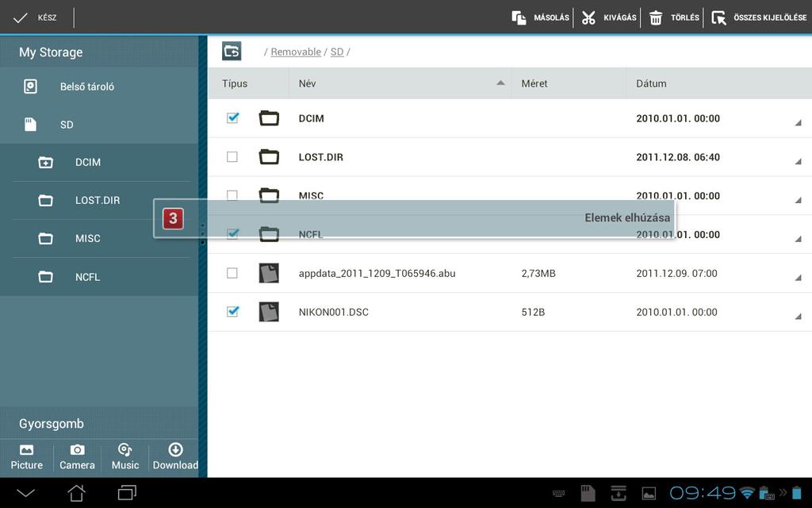The image size is (812, 508).
Task: Expand options arrow for DCIM row
Action: tap(798, 123)
